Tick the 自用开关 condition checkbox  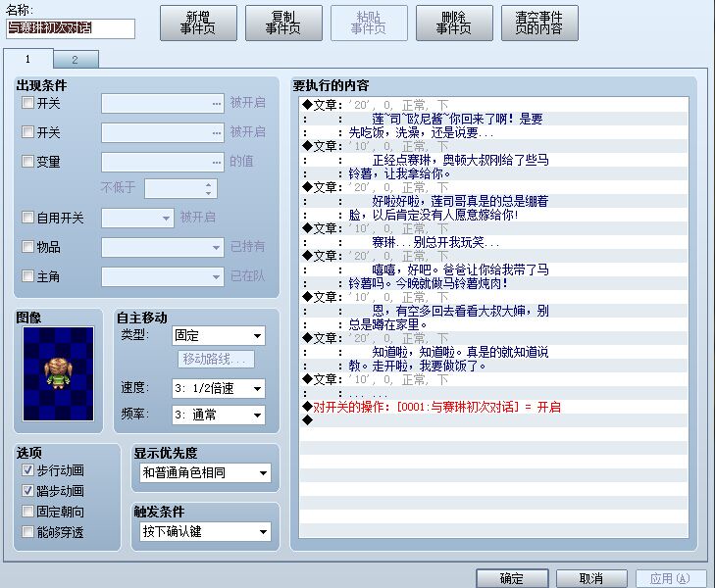point(27,218)
